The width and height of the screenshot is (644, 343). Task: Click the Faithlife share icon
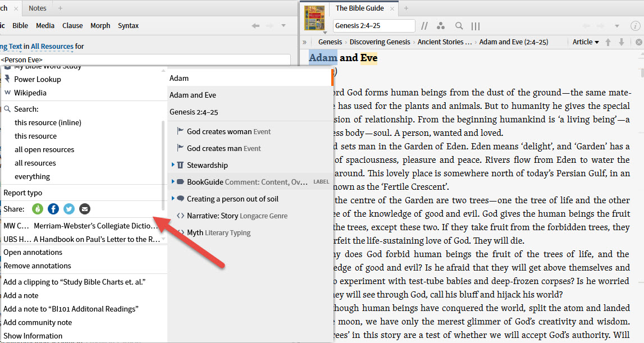(38, 209)
